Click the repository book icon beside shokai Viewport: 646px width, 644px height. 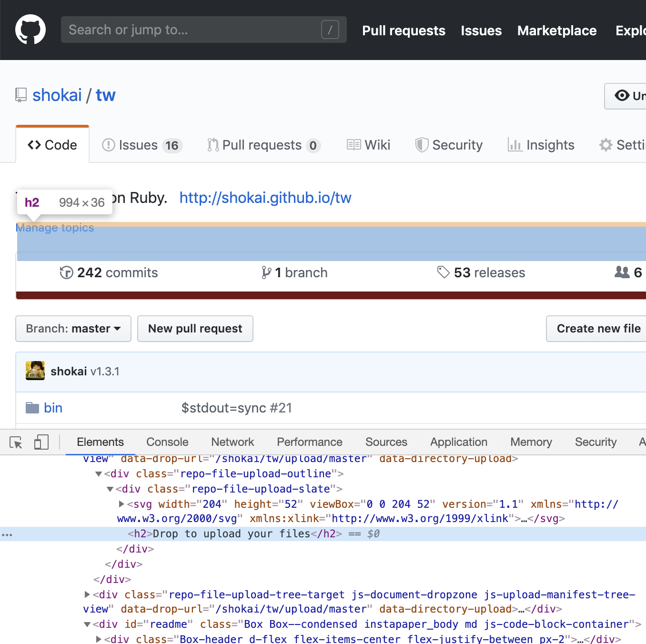click(x=21, y=95)
